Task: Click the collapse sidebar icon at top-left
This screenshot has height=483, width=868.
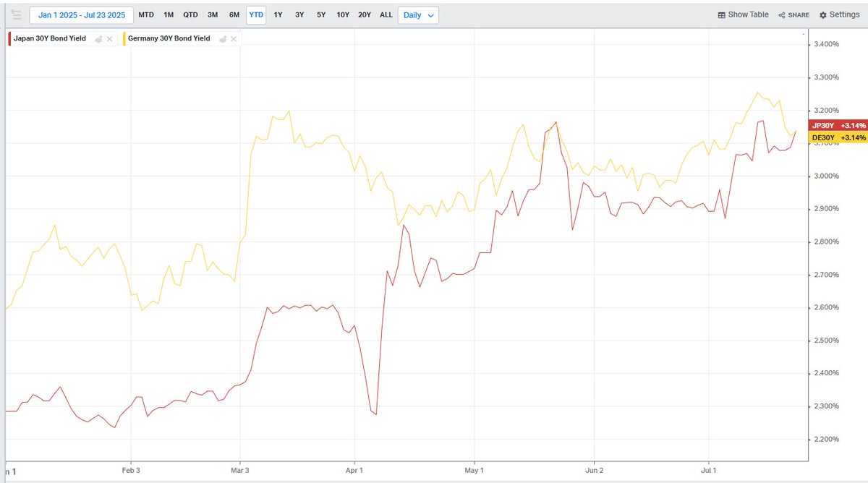Action: 16,14
